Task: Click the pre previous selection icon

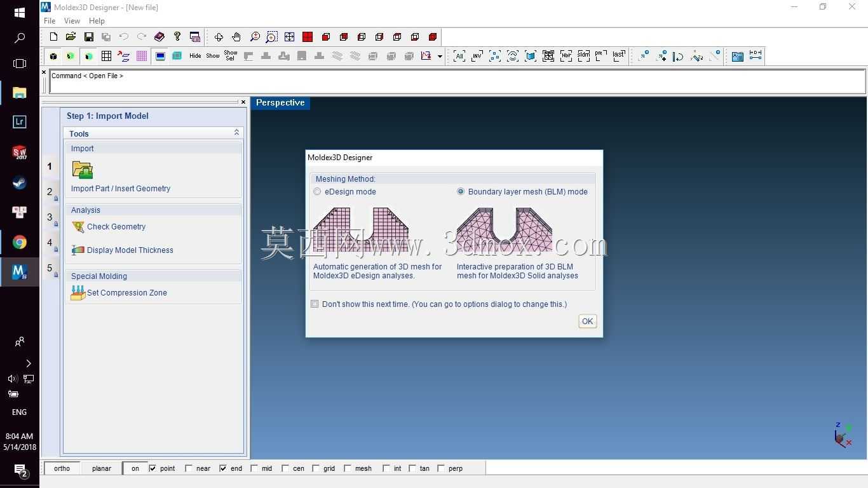Action: click(x=601, y=56)
